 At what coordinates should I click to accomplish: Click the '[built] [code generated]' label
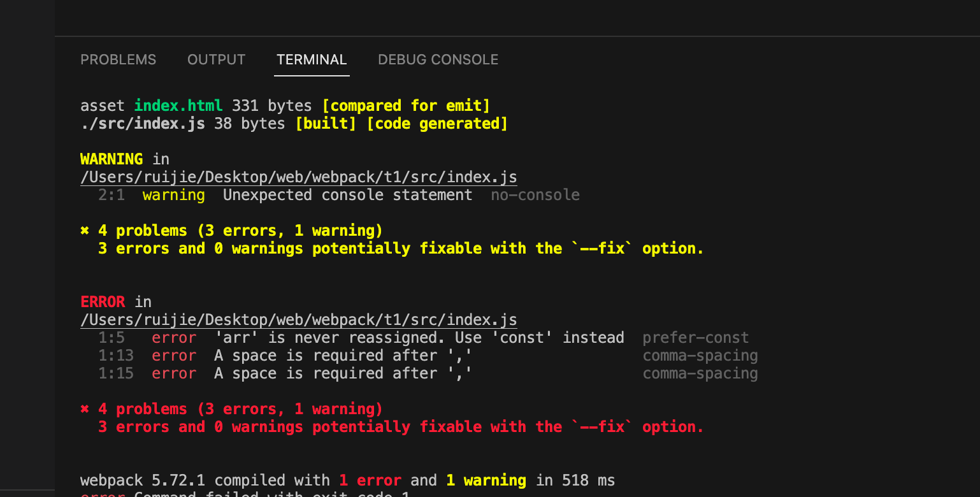pyautogui.click(x=401, y=124)
